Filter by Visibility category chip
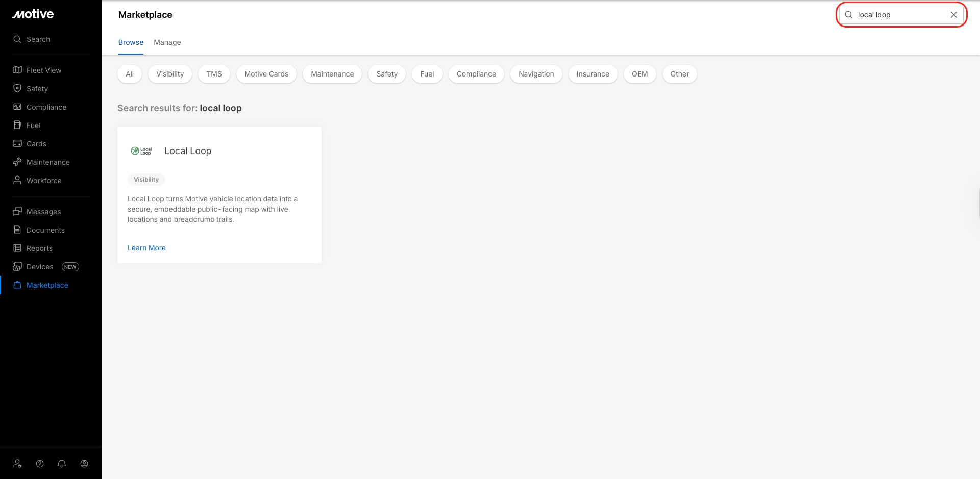 170,74
